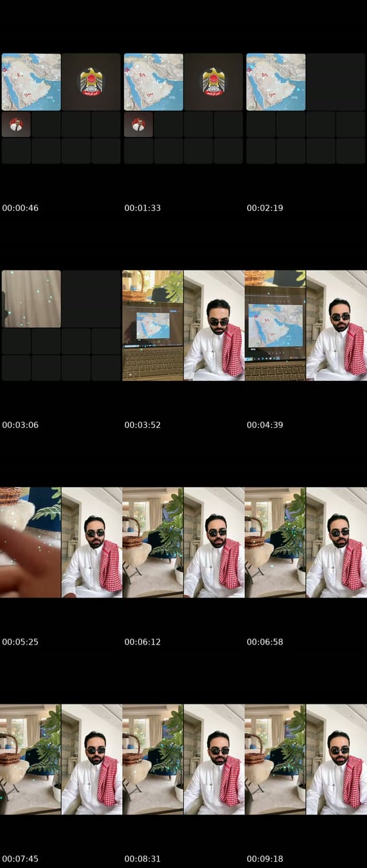The width and height of the screenshot is (367, 868).
Task: Jump to timestamp 00:02:19
Action: pyautogui.click(x=265, y=208)
